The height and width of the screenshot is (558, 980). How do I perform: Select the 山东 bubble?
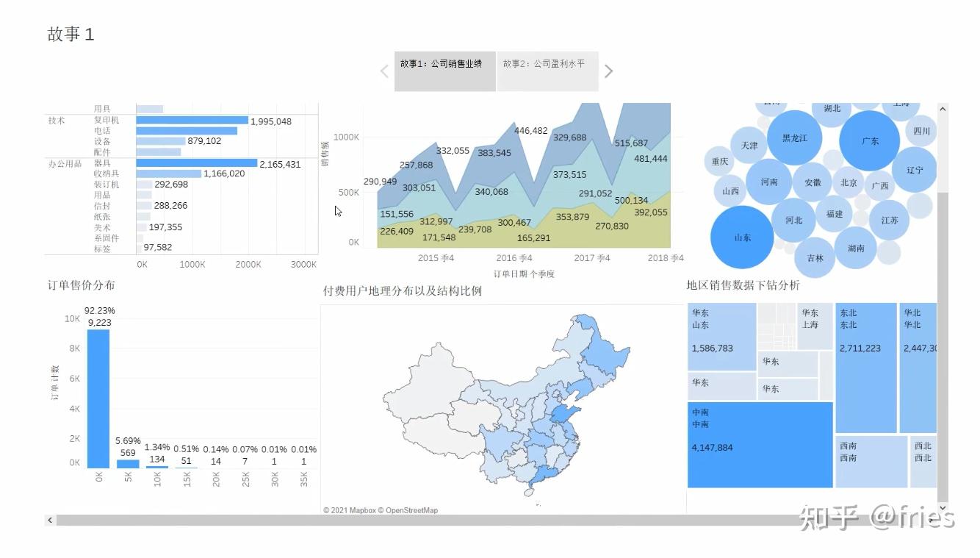click(x=743, y=237)
